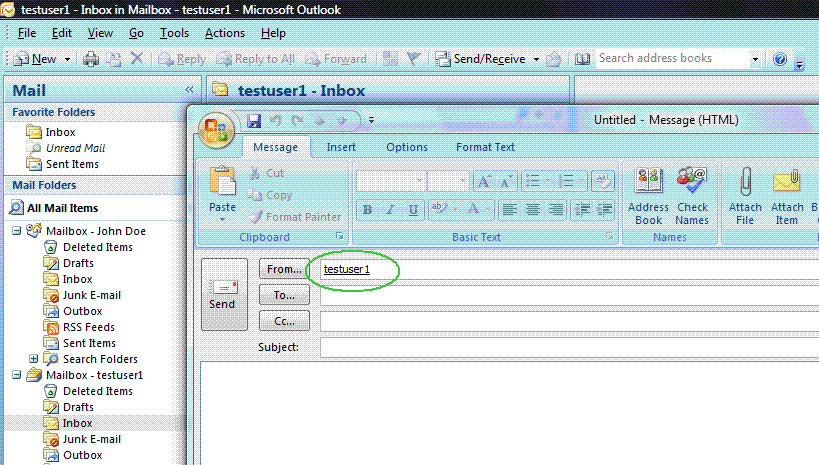
Task: Toggle Align Right alignment
Action: (555, 210)
